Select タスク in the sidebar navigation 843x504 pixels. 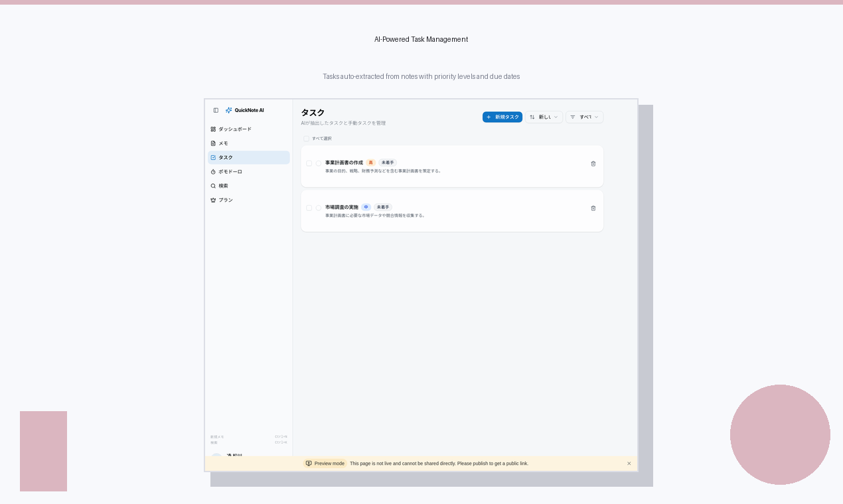point(226,158)
